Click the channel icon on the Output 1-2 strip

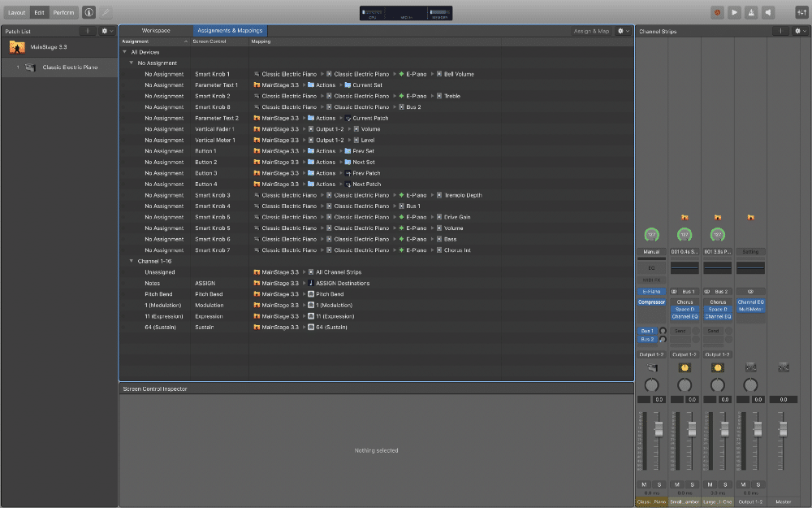(x=750, y=367)
